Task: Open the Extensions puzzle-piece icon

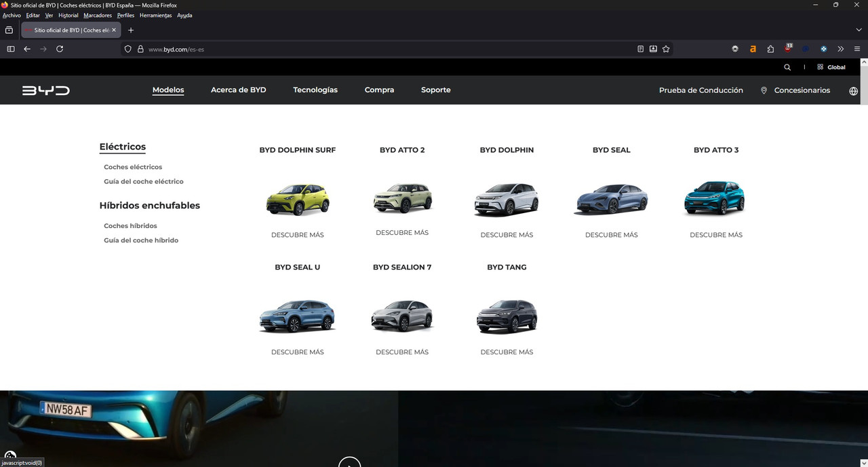Action: [770, 49]
